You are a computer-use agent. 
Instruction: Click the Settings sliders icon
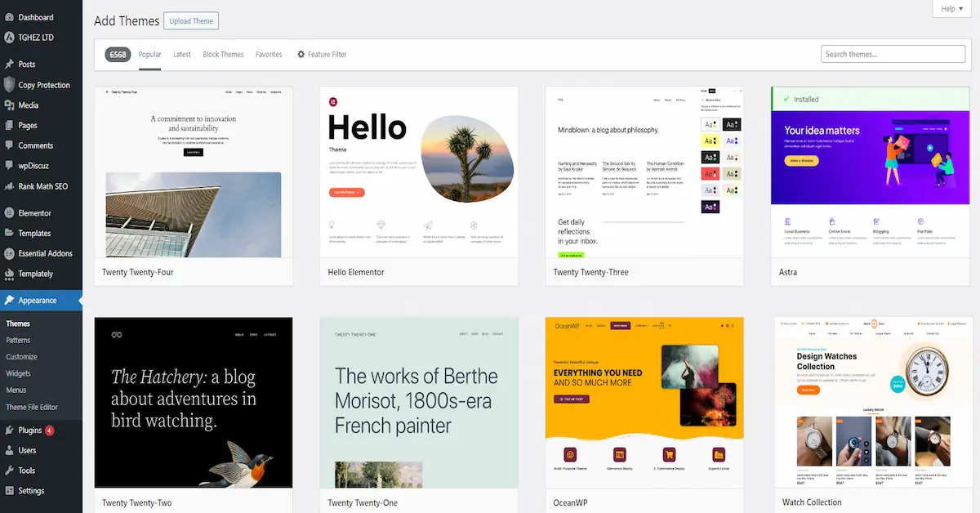tap(9, 491)
